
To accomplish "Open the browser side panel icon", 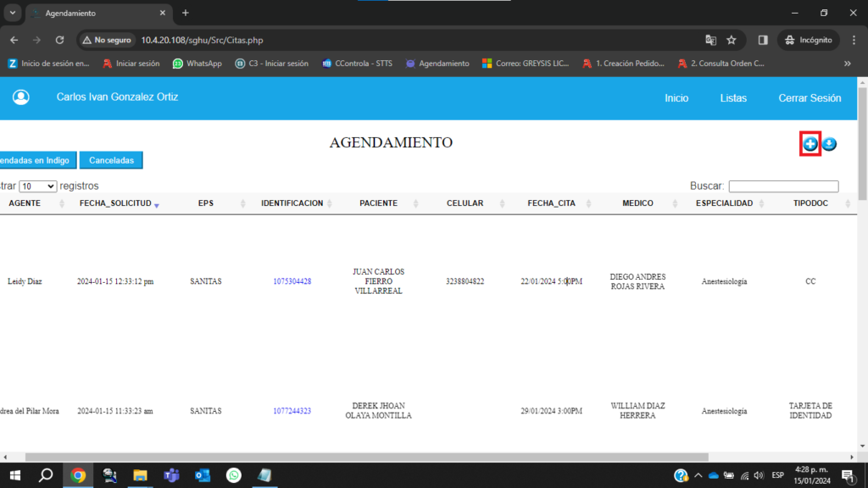I will point(763,40).
